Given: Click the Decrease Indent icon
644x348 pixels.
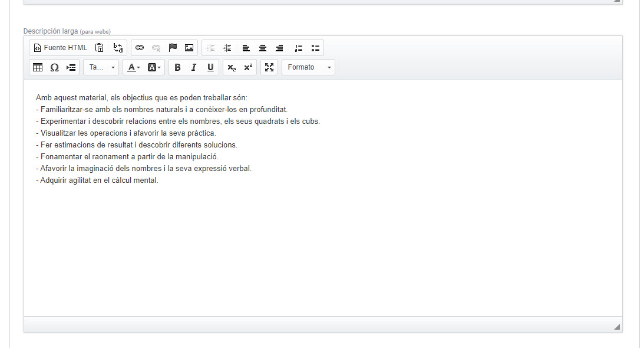Looking at the screenshot, I should coord(210,48).
